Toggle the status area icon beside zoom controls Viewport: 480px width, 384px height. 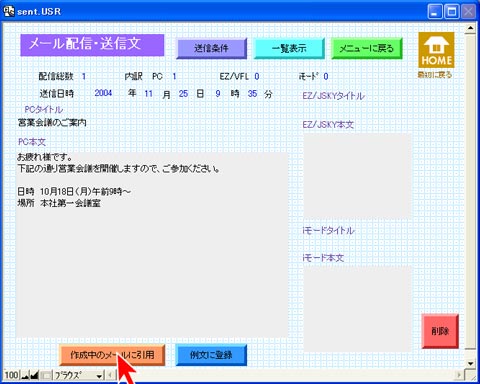pyautogui.click(x=46, y=376)
